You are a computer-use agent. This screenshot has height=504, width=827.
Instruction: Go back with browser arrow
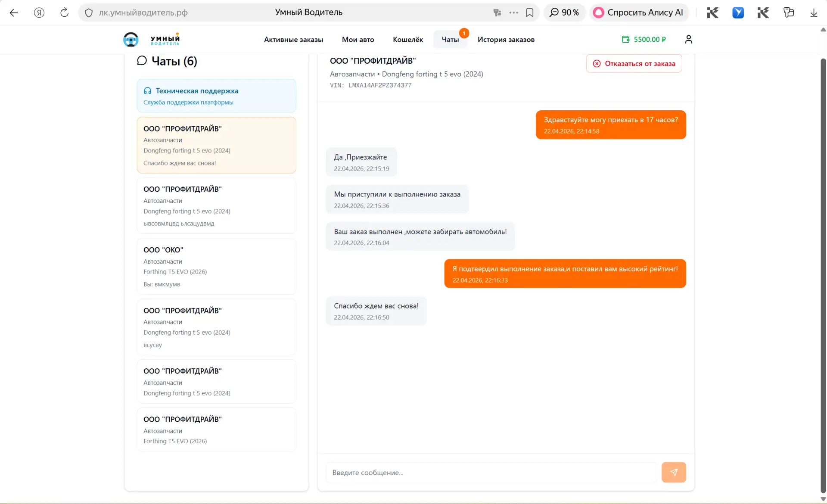coord(14,12)
